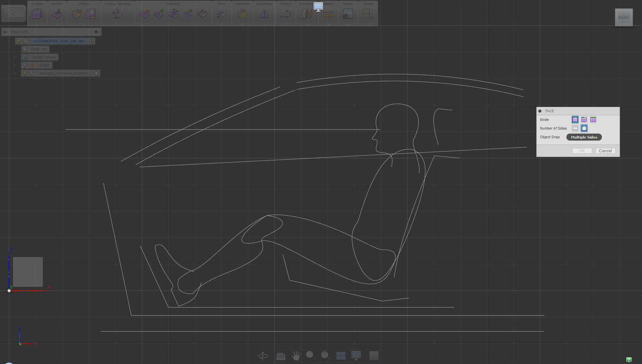Image resolution: width=642 pixels, height=364 pixels.
Task: Collapse the FACE dialog panel
Action: pyautogui.click(x=540, y=111)
